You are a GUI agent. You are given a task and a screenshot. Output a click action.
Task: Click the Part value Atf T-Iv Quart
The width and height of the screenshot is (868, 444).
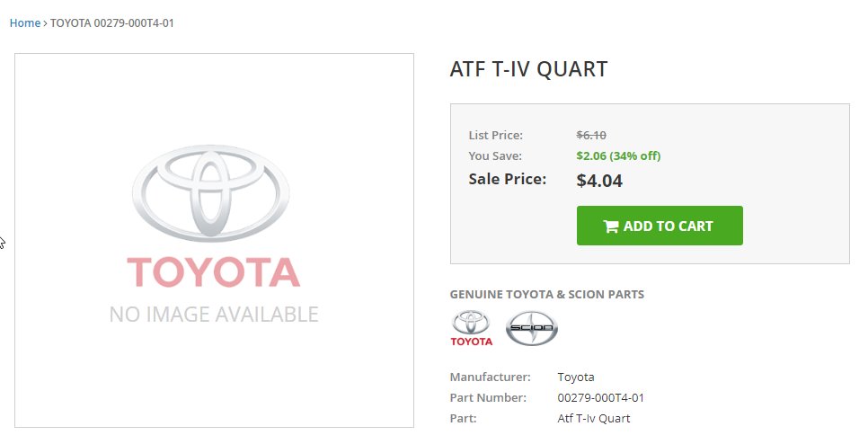[x=593, y=419]
